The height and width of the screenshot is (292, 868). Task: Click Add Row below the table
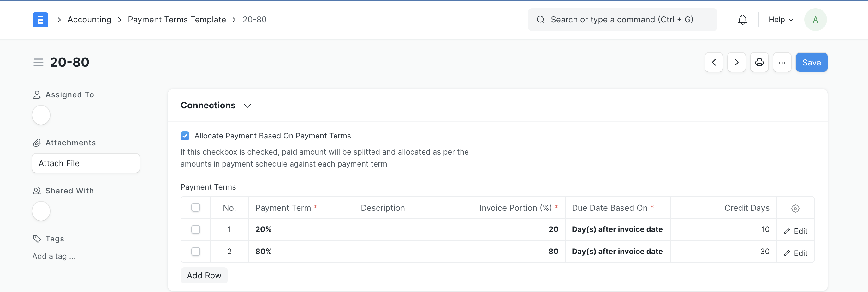(x=204, y=276)
